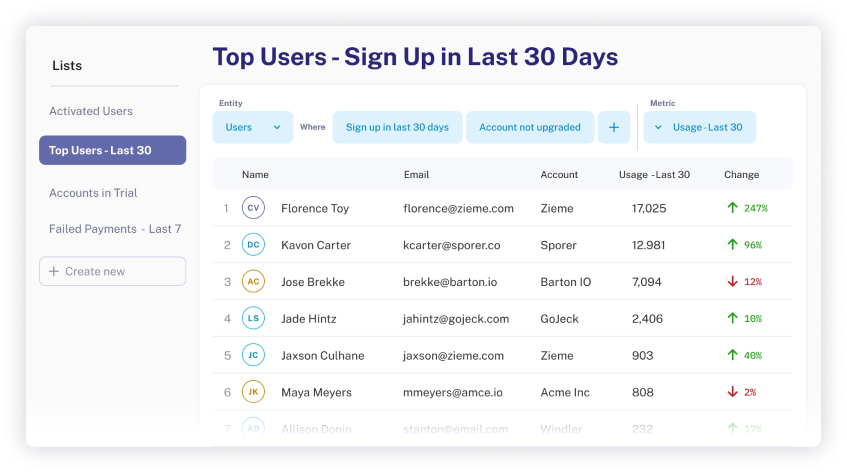
Task: Expand the Users entity dropdown
Action: coord(253,127)
